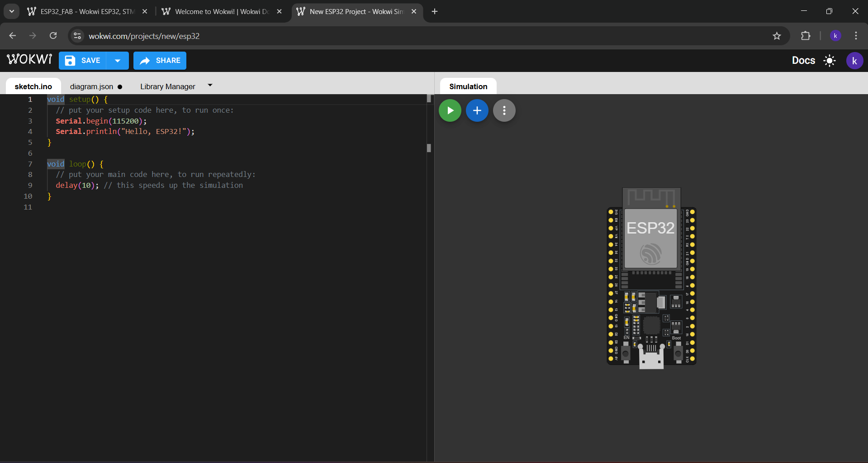
Task: Go forward in browser history
Action: click(x=33, y=36)
